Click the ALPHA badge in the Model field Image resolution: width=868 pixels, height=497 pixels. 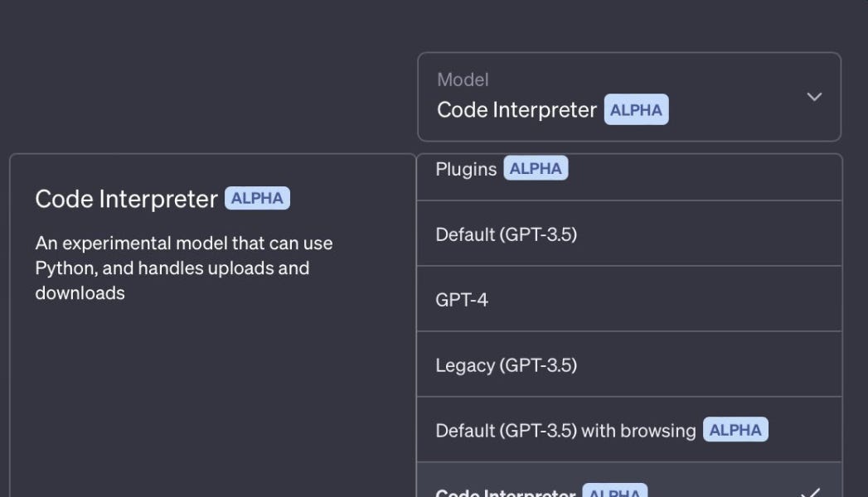point(636,109)
